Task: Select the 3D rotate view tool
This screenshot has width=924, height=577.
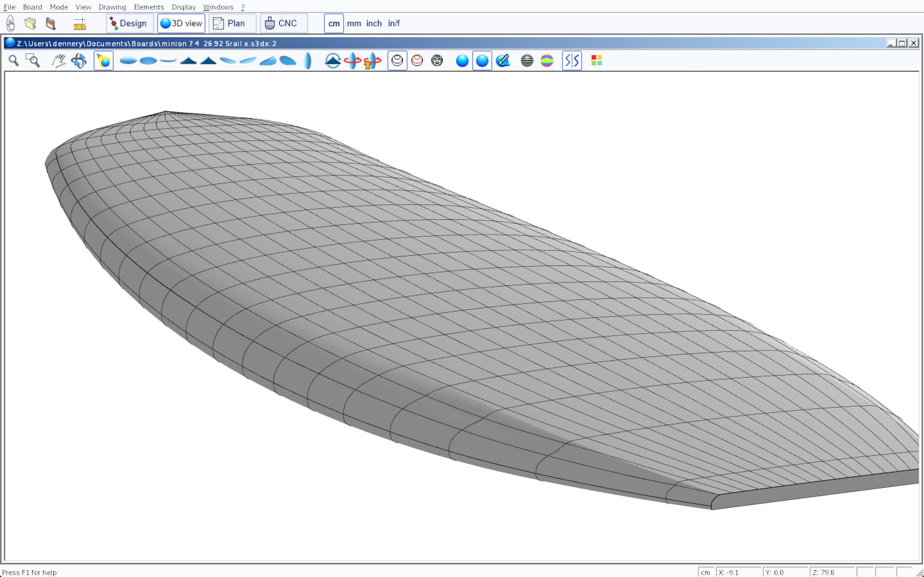Action: [x=79, y=60]
